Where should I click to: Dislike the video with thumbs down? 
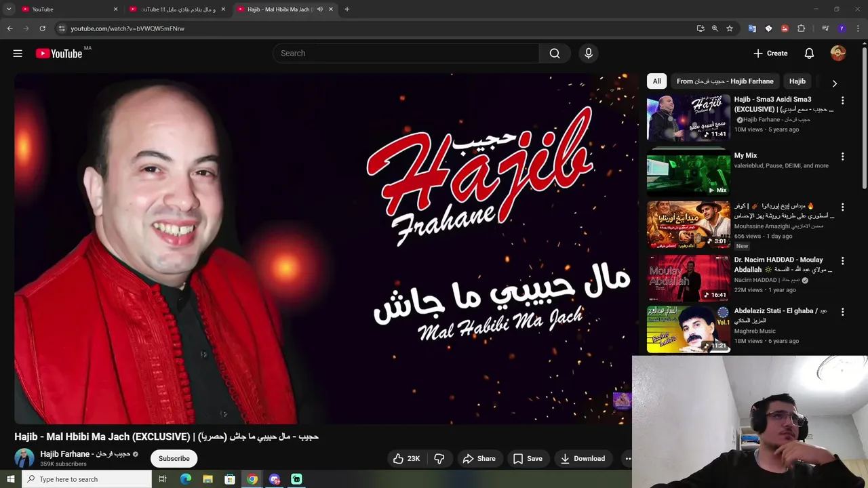[x=439, y=459]
